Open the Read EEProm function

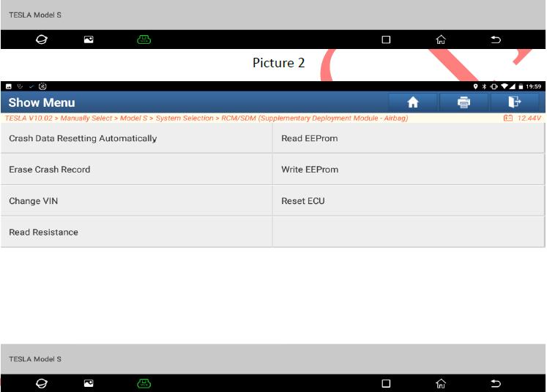(x=408, y=138)
